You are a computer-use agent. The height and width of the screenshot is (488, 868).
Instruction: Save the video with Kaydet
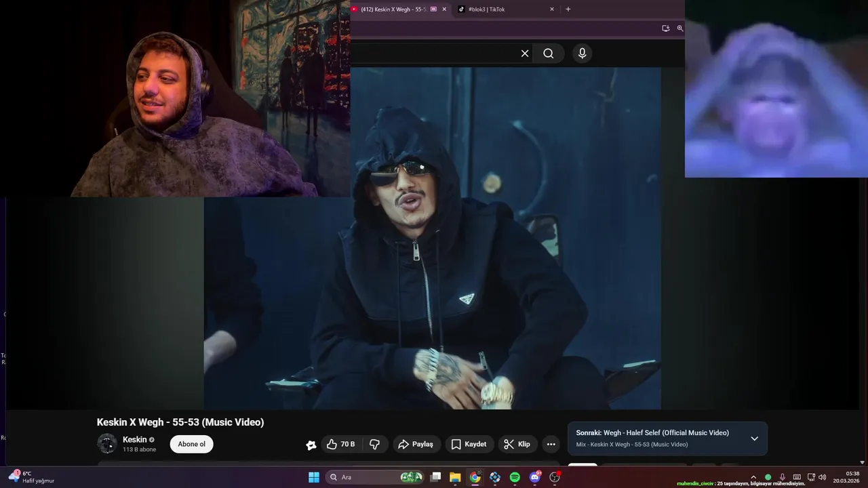click(469, 445)
